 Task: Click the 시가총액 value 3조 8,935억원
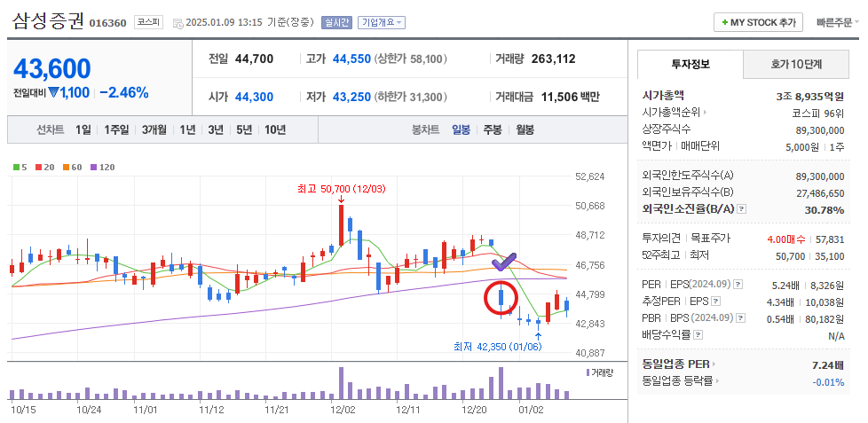point(810,96)
